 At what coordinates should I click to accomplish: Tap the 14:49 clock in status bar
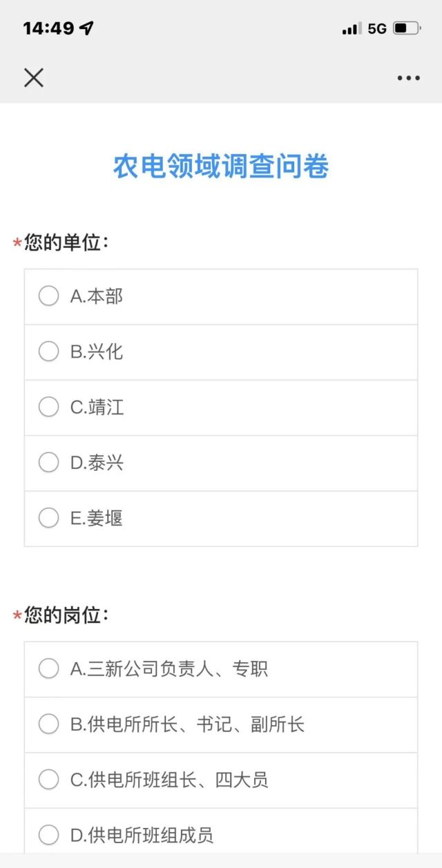click(x=48, y=28)
